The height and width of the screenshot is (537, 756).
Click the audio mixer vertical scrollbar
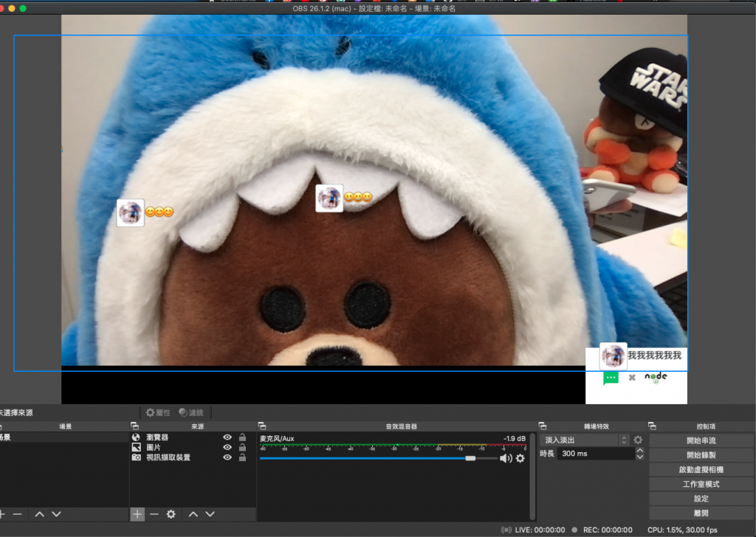coord(532,477)
